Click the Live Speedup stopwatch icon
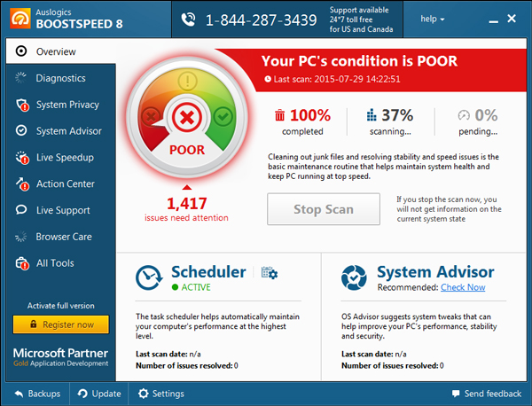 [x=22, y=158]
